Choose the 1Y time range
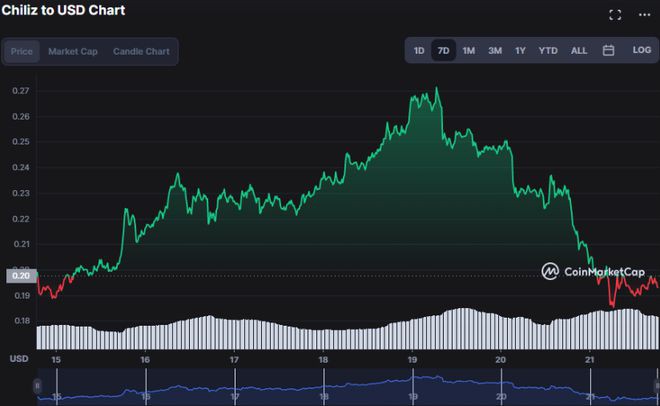 click(x=520, y=50)
